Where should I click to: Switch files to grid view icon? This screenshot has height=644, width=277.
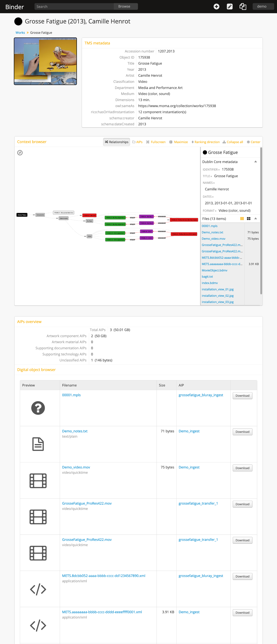[249, 218]
